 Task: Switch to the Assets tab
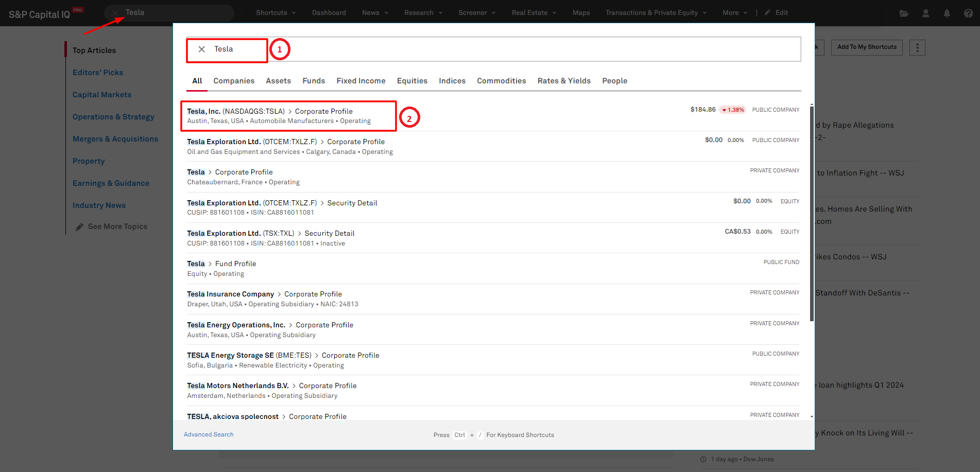coord(279,81)
